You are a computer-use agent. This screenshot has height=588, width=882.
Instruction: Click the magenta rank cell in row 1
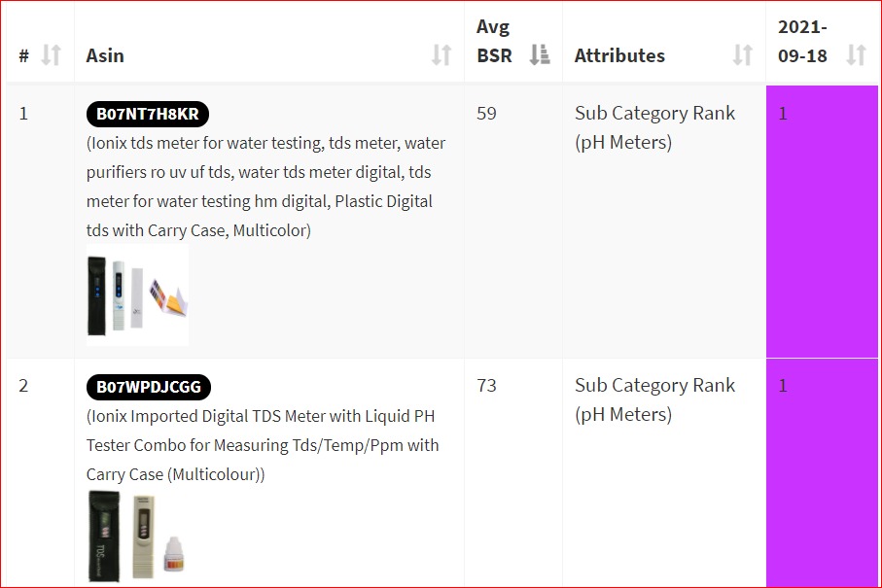click(x=822, y=221)
